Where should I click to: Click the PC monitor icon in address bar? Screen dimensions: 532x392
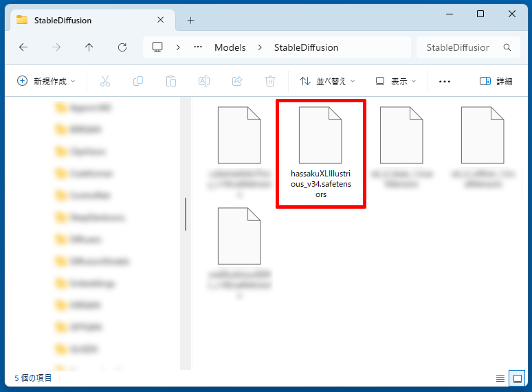(157, 47)
